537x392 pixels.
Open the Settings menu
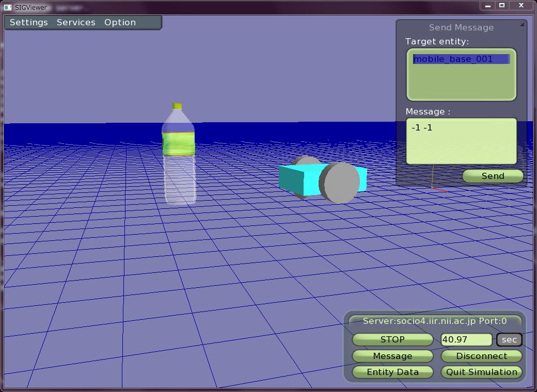29,23
